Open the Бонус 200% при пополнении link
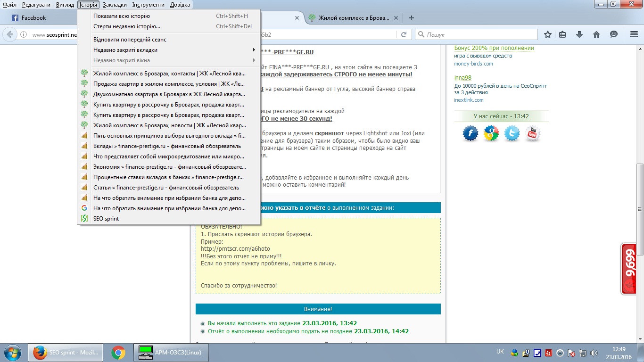Viewport: 644px width, 362px height. [x=494, y=48]
